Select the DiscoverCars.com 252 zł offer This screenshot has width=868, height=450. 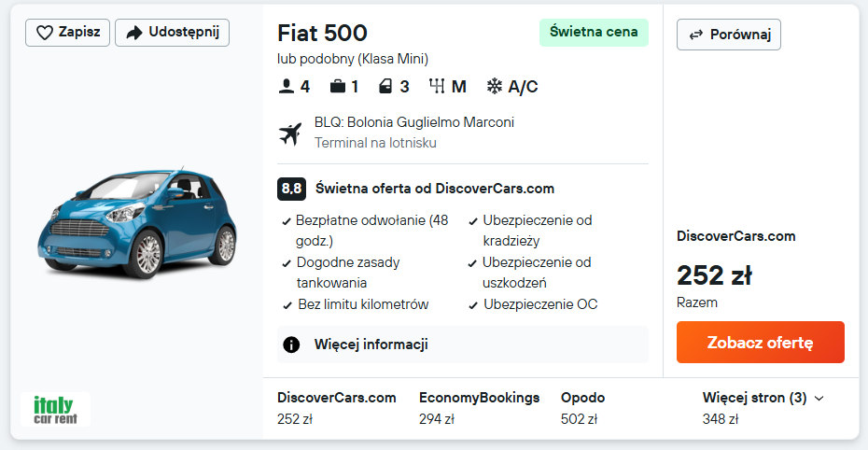(337, 408)
